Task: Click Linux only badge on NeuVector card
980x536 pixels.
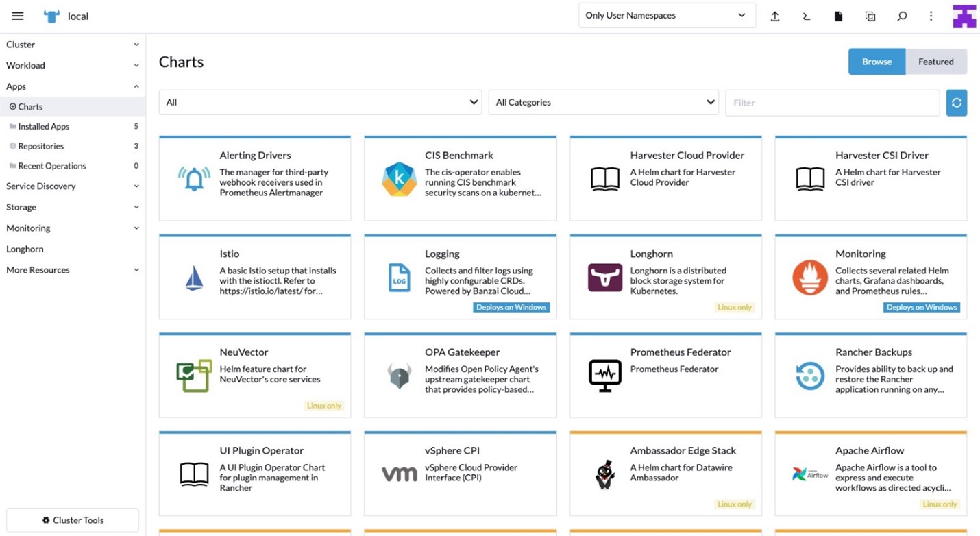Action: [x=323, y=406]
